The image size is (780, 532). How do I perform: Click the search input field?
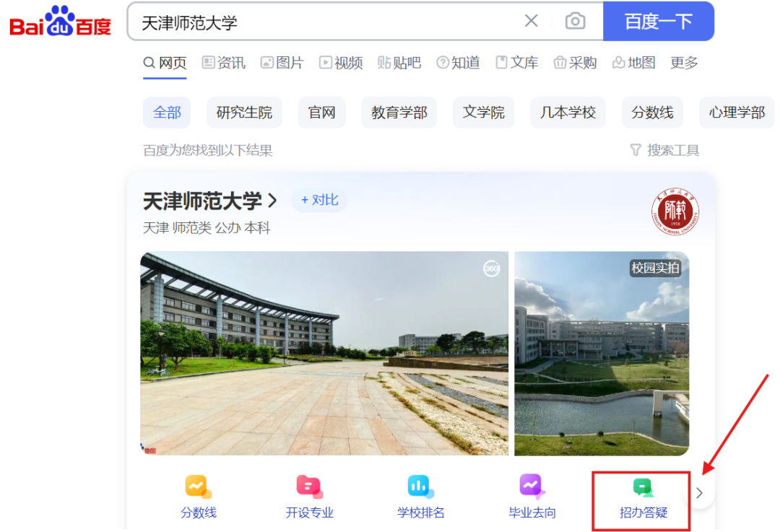pos(325,22)
